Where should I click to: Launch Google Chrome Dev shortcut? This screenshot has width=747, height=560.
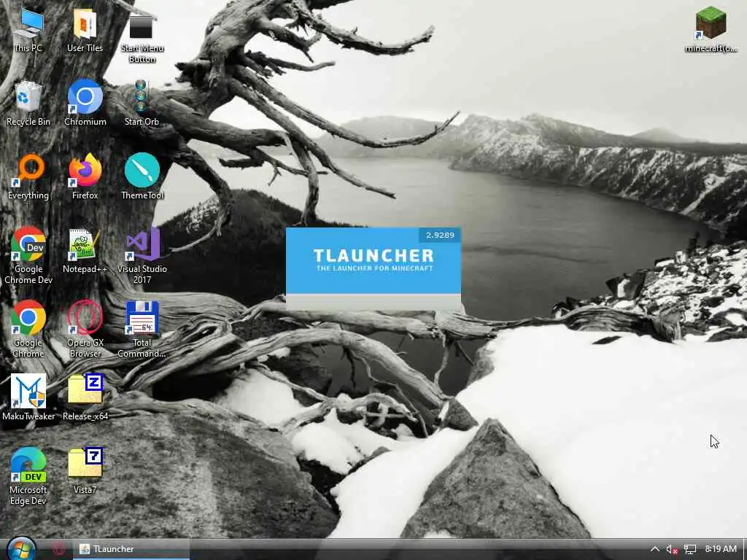tap(28, 256)
